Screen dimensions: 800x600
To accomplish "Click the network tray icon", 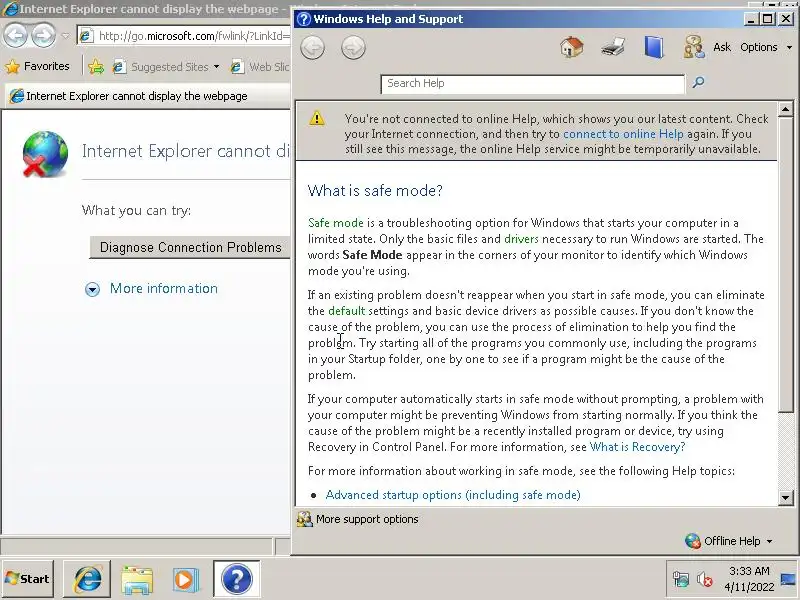I will click(681, 579).
